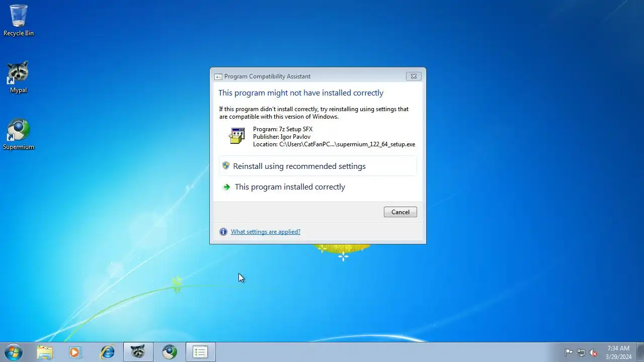Launch Internet Explorer from the taskbar
Screen dimensions: 644x362
pyautogui.click(x=107, y=352)
